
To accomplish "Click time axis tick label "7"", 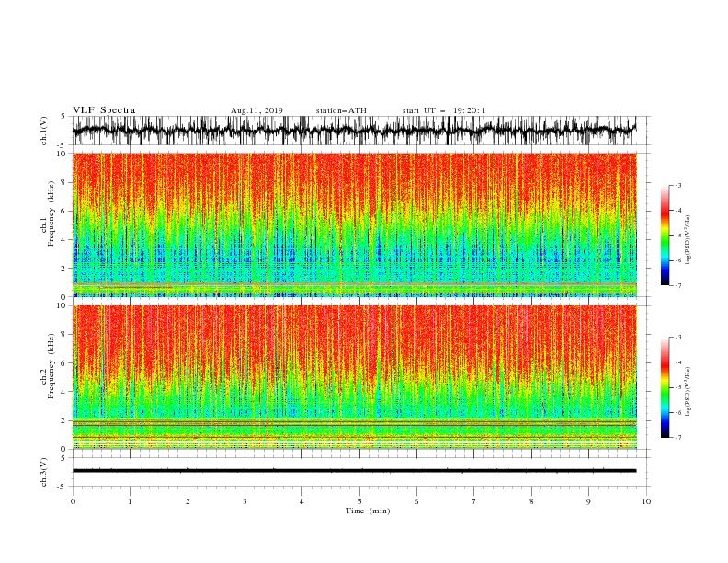I will [473, 501].
